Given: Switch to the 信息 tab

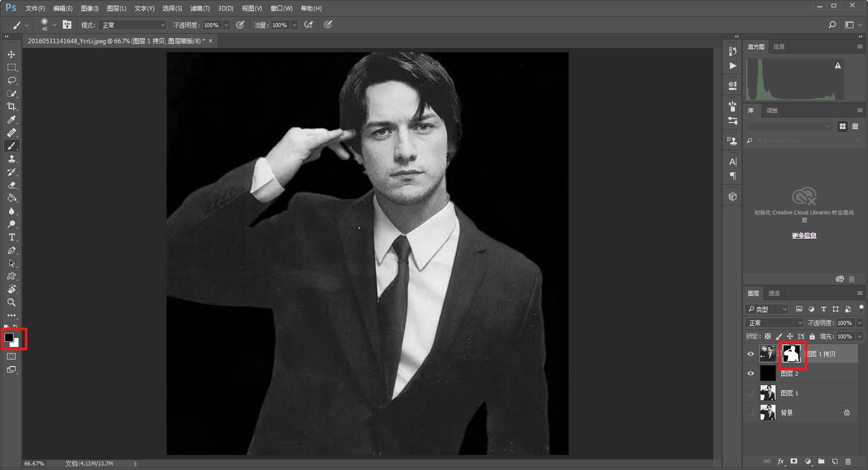Looking at the screenshot, I should [x=779, y=47].
